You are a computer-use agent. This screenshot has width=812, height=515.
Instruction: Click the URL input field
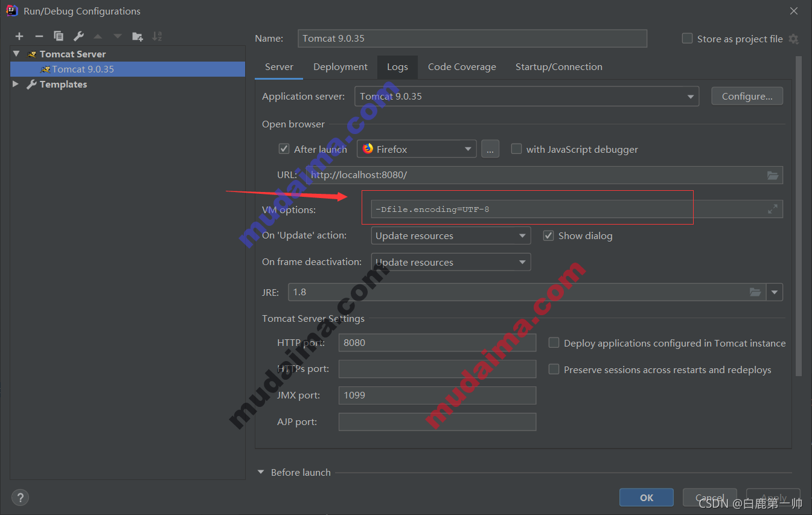545,175
